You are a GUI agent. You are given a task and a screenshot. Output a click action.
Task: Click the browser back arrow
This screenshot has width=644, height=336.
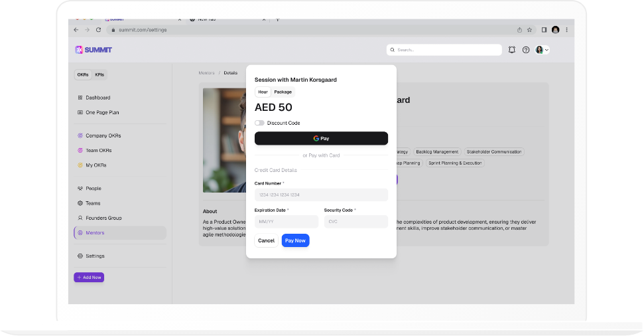[x=76, y=30]
